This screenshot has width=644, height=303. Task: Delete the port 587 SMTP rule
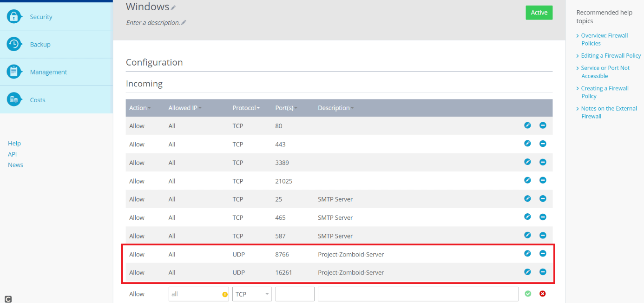tap(543, 235)
